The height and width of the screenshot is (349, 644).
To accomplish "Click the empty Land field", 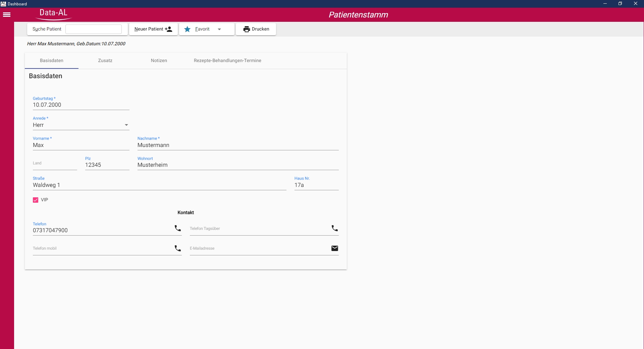I will tap(55, 163).
